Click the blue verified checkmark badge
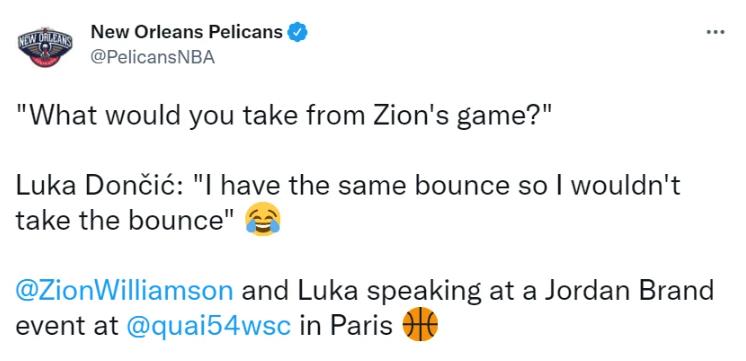Viewport: 746px width, 361px height. pos(298,32)
